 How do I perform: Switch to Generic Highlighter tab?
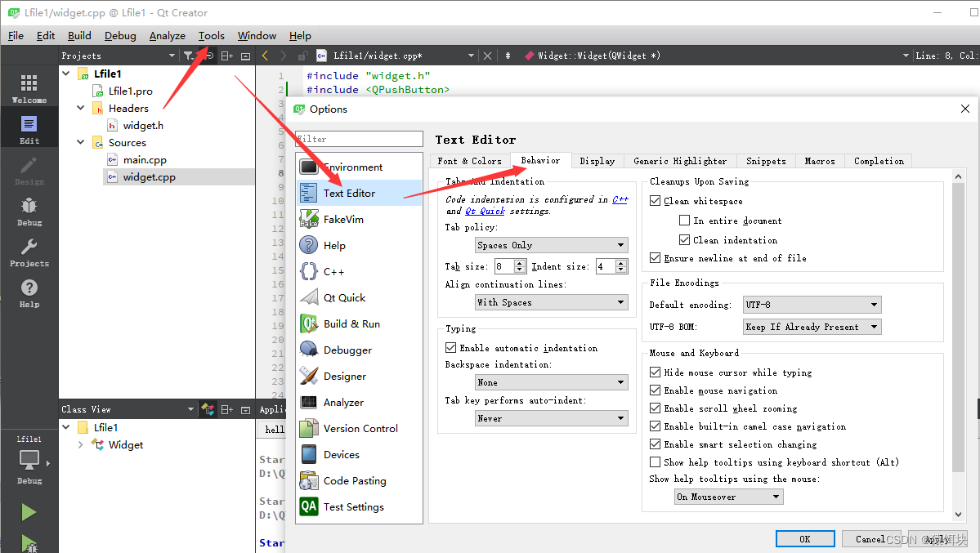click(x=680, y=161)
